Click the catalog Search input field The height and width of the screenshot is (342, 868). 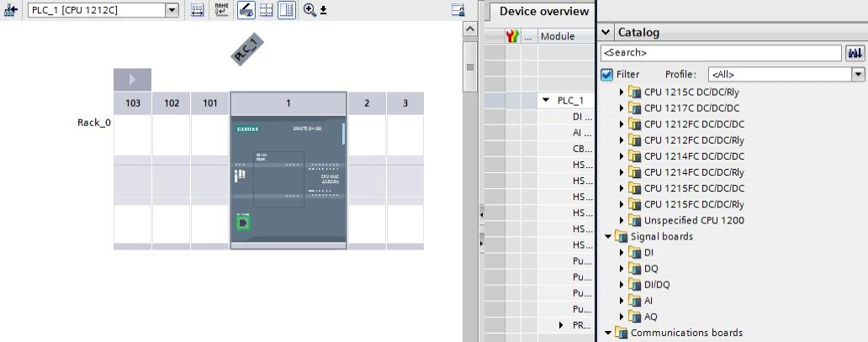click(x=719, y=53)
